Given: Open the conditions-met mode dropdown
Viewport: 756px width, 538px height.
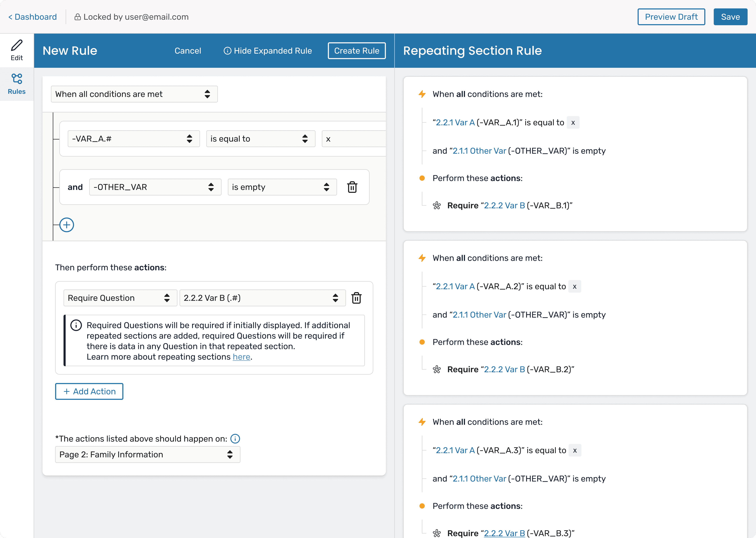Looking at the screenshot, I should tap(134, 94).
